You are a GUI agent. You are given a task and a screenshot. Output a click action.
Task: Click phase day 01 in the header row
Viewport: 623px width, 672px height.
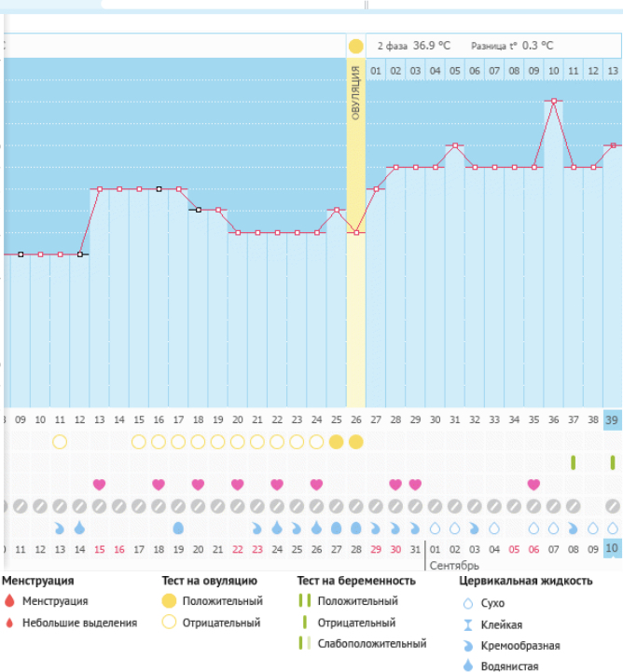click(375, 71)
